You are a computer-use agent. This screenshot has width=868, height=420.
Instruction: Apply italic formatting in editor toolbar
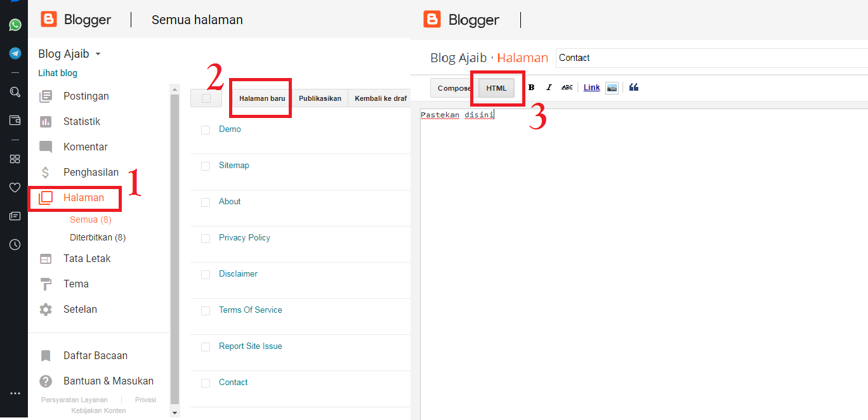coord(549,88)
